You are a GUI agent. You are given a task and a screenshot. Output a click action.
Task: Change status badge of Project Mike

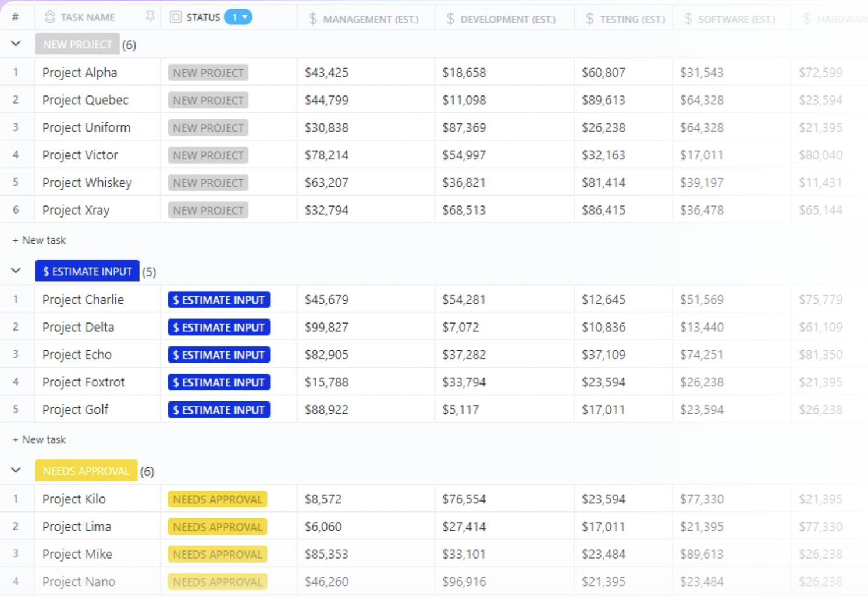click(x=218, y=554)
